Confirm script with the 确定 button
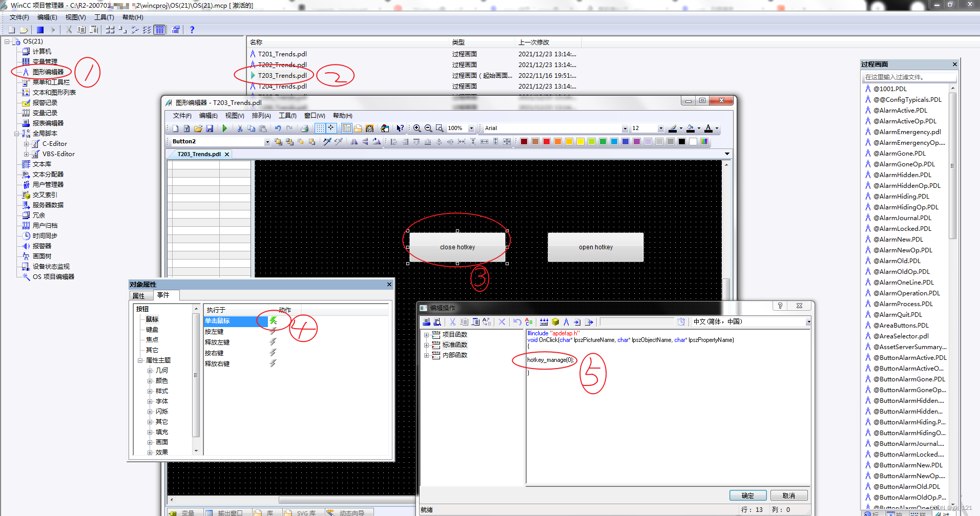Screen dimensions: 980x516 [x=747, y=495]
